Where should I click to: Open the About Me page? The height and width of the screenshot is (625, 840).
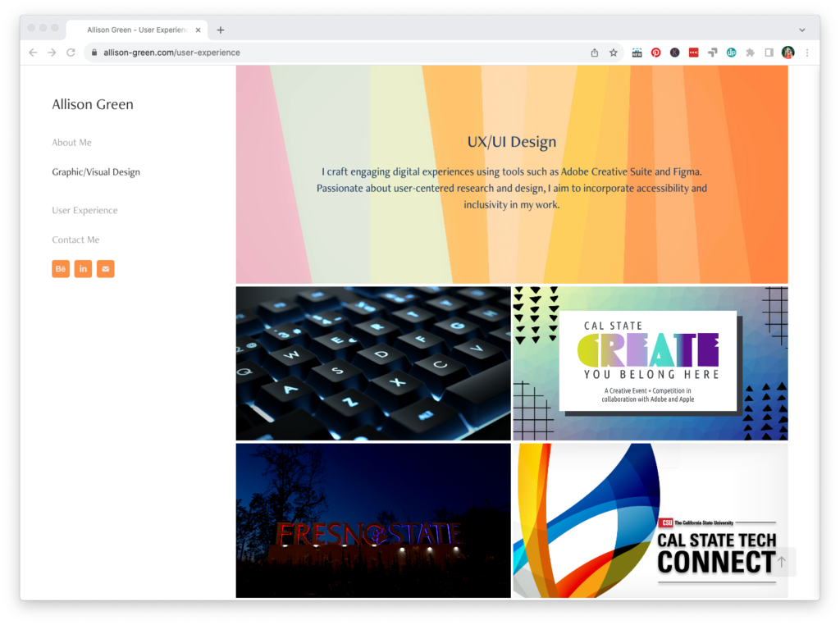click(72, 143)
